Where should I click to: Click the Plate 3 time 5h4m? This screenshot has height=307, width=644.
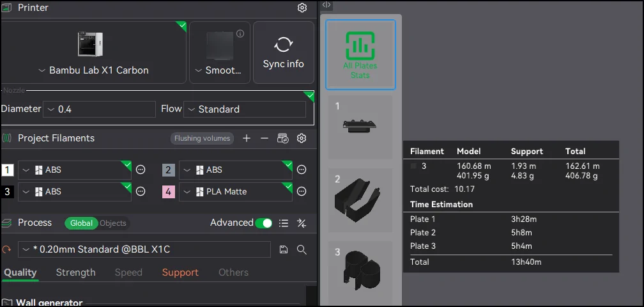(521, 246)
